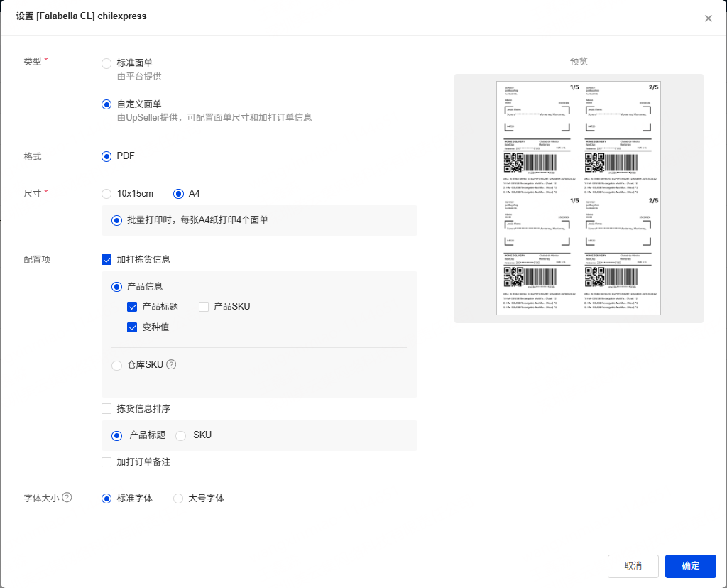The height and width of the screenshot is (588, 727).
Task: Enable 加打订单备注 checkbox
Action: tap(106, 462)
